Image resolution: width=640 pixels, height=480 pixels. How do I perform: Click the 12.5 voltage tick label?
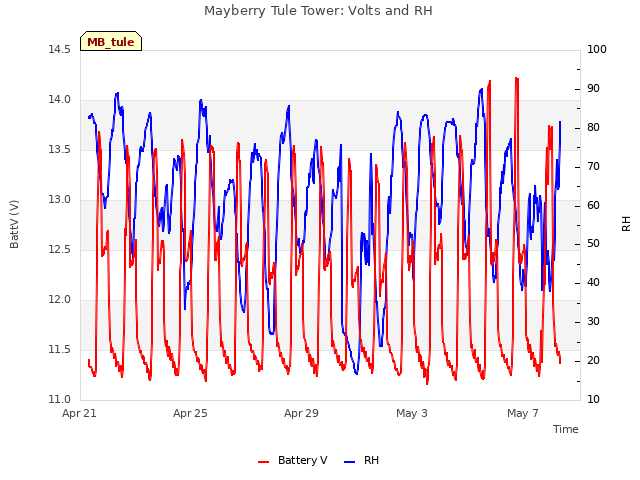tap(60, 249)
